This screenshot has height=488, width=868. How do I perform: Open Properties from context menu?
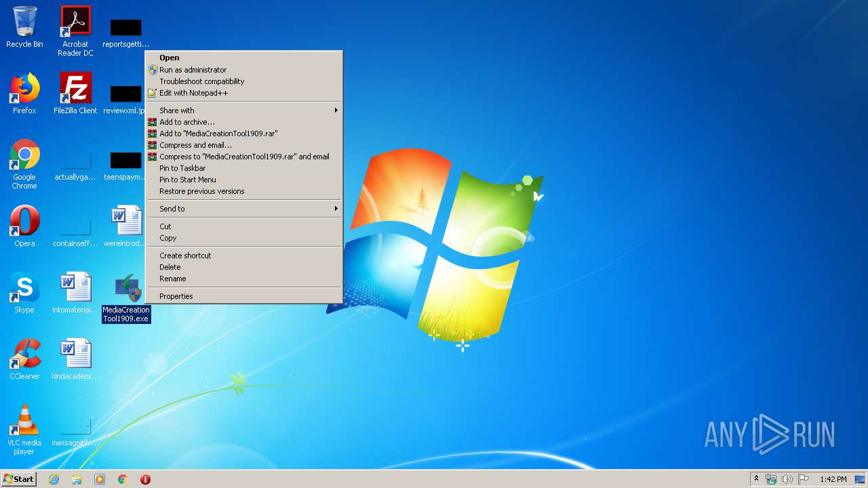244,296
